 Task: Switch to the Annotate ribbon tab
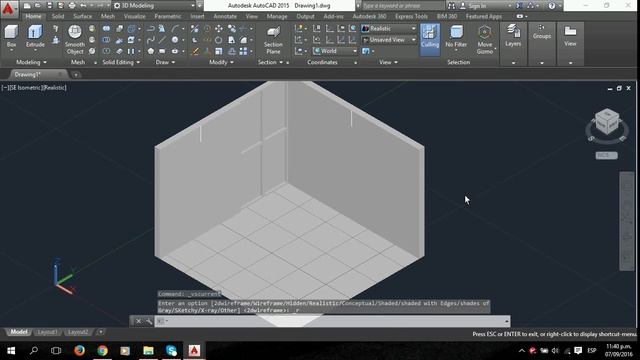click(225, 16)
